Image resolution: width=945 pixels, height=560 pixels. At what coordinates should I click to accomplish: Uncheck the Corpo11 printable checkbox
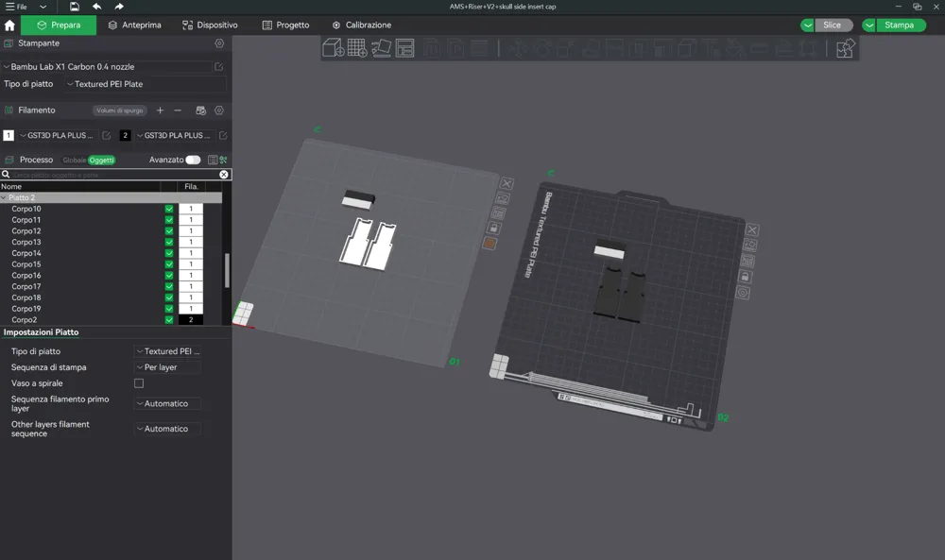169,220
